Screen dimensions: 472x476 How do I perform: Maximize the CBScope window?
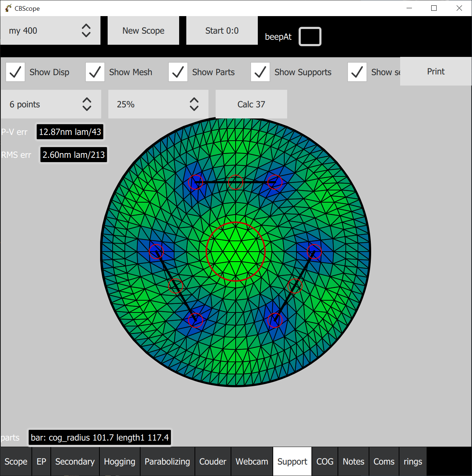434,8
